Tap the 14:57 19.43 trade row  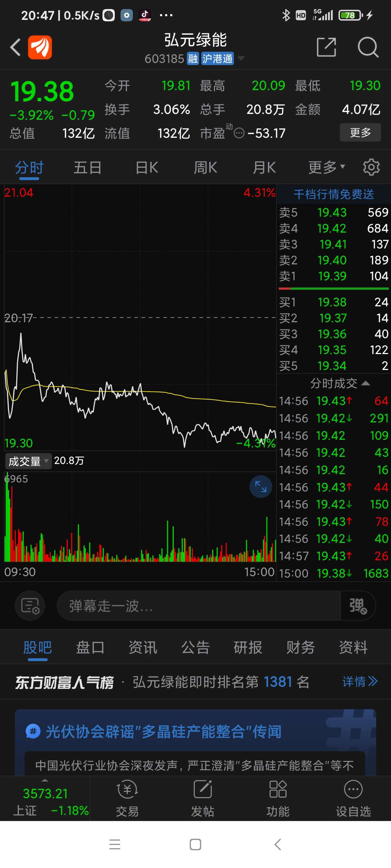pyautogui.click(x=334, y=556)
